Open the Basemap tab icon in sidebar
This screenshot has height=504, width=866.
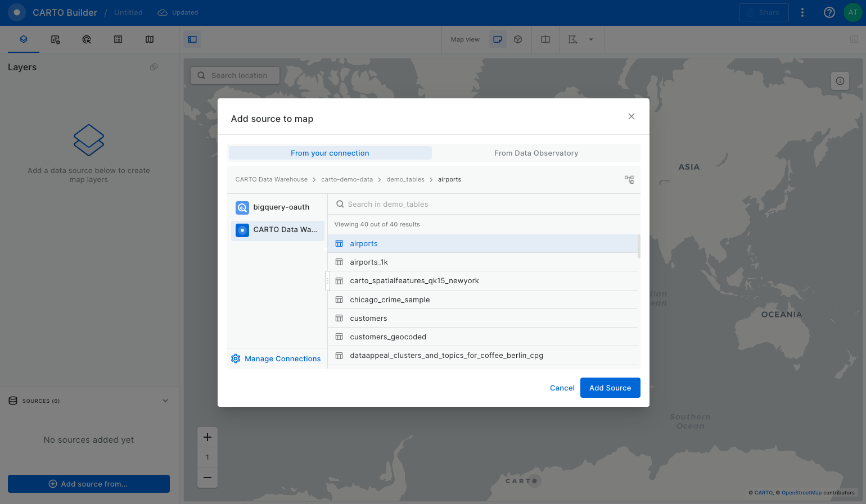tap(150, 39)
